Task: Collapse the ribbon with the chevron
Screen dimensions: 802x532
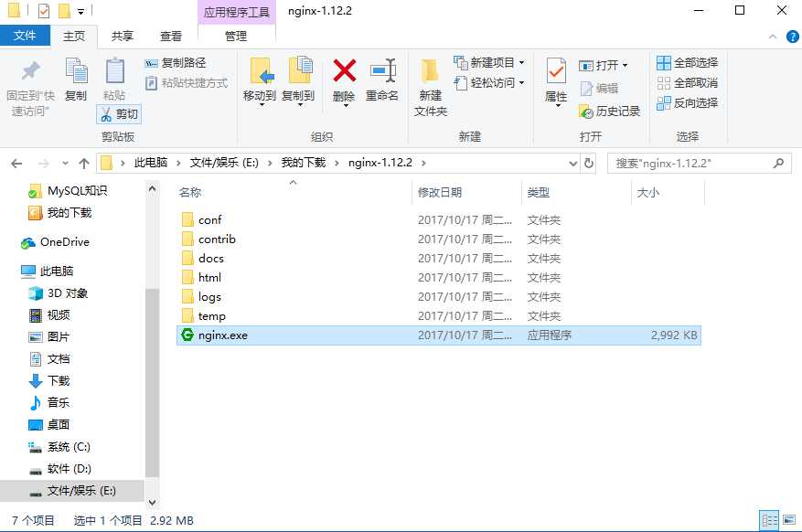Action: (773, 37)
